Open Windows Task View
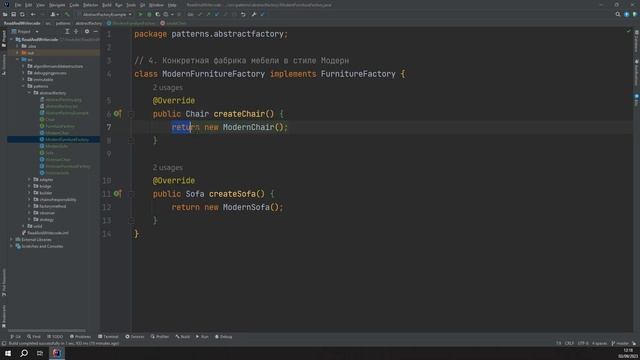The height and width of the screenshot is (360, 640). point(40,353)
